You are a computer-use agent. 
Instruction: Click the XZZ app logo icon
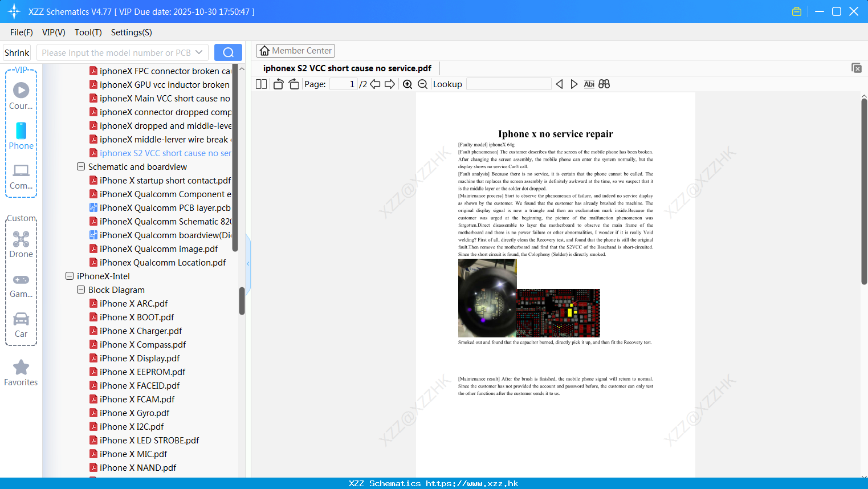(x=14, y=11)
